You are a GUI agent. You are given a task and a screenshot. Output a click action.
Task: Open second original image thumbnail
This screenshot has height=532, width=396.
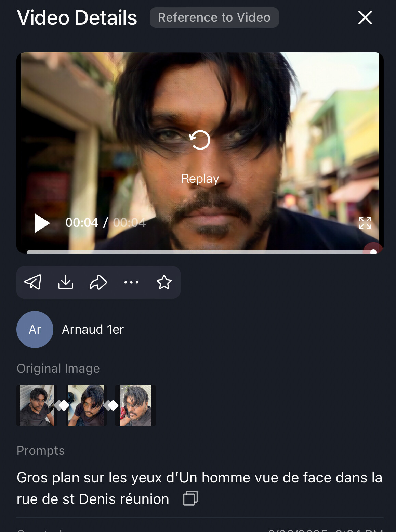point(86,405)
